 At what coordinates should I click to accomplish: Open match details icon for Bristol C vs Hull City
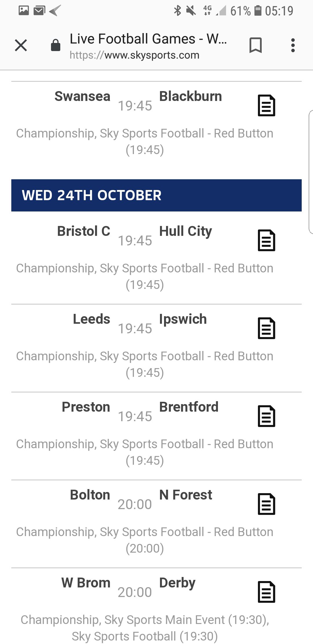[x=266, y=240]
